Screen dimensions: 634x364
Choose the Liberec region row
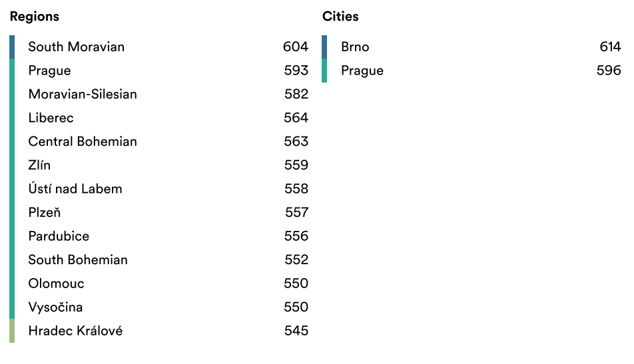[x=159, y=118]
